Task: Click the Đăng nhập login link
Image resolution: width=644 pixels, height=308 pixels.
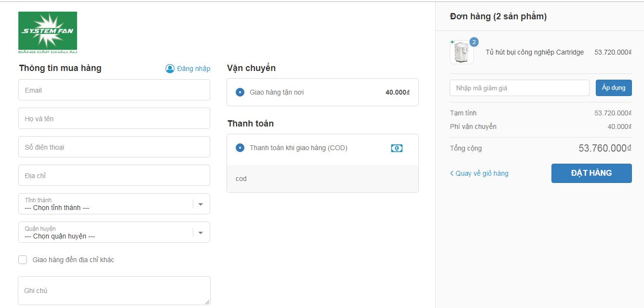Action: (x=193, y=69)
